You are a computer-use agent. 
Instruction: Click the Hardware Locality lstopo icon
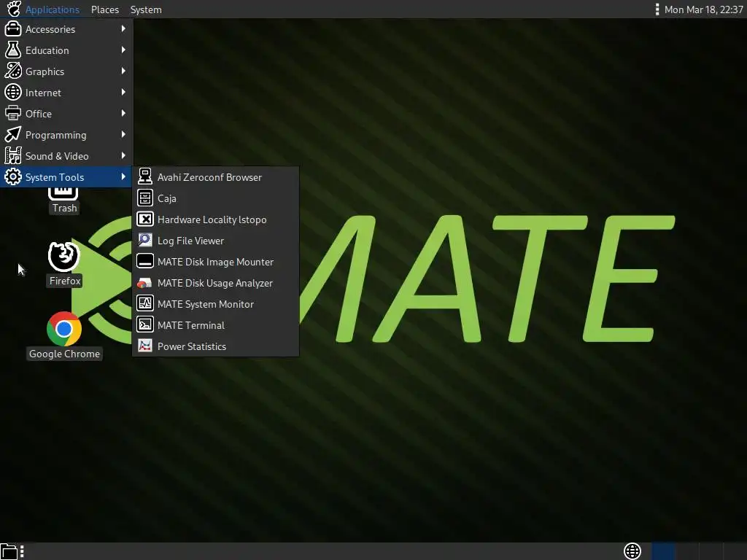[145, 219]
